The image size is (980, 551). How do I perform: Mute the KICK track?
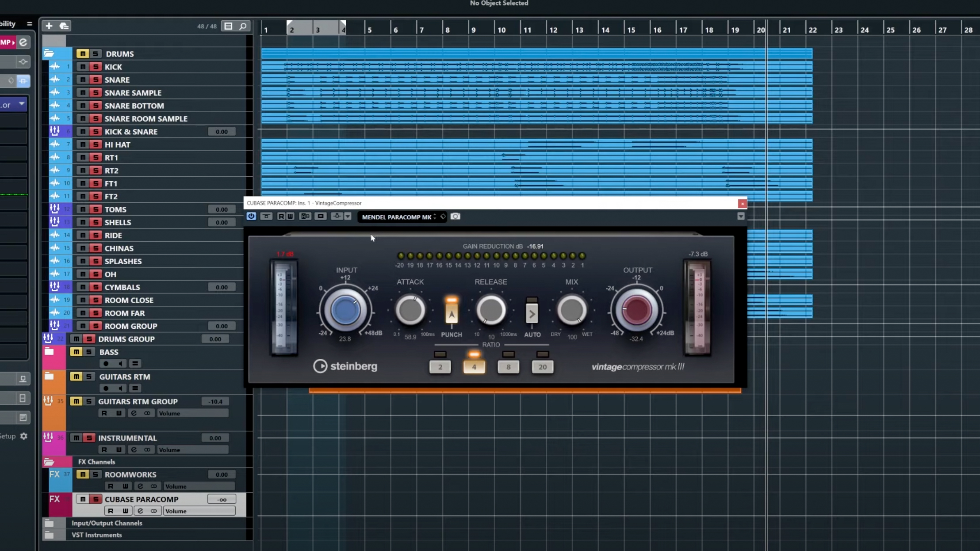click(82, 66)
